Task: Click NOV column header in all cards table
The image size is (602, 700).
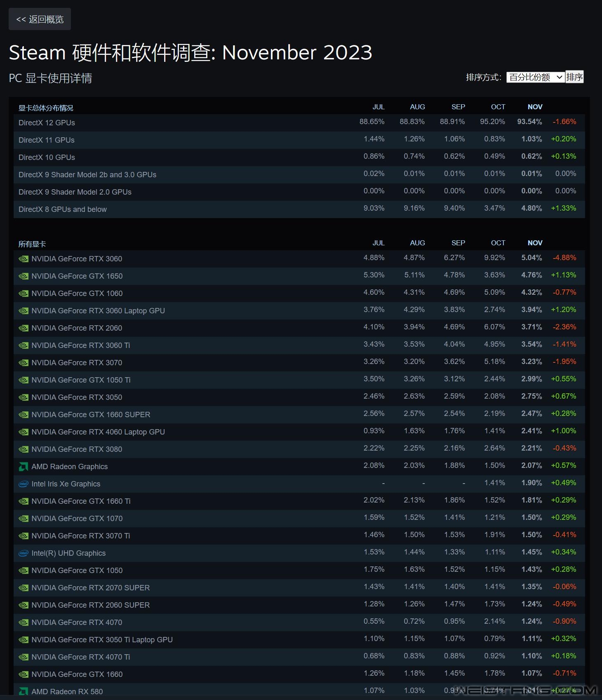Action: click(535, 243)
